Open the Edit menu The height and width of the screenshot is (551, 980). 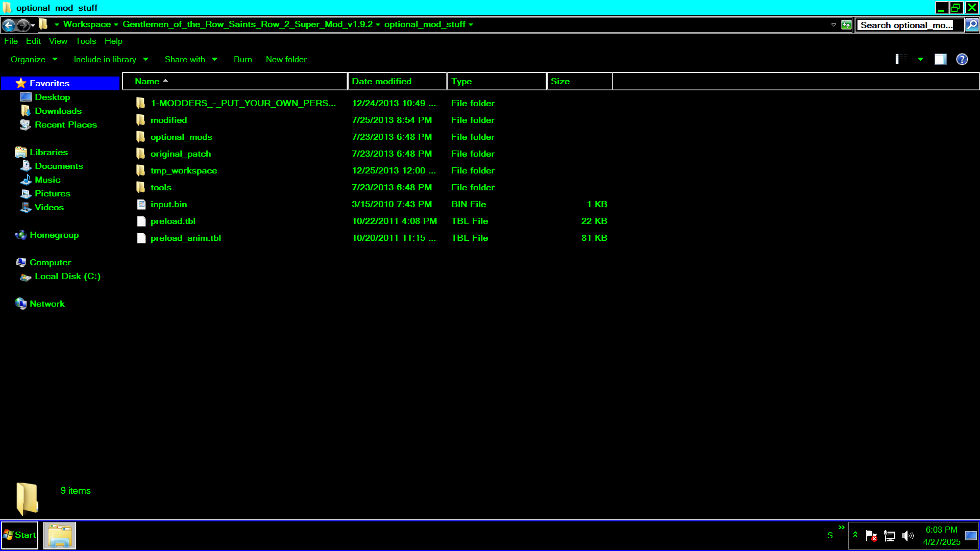tap(33, 41)
